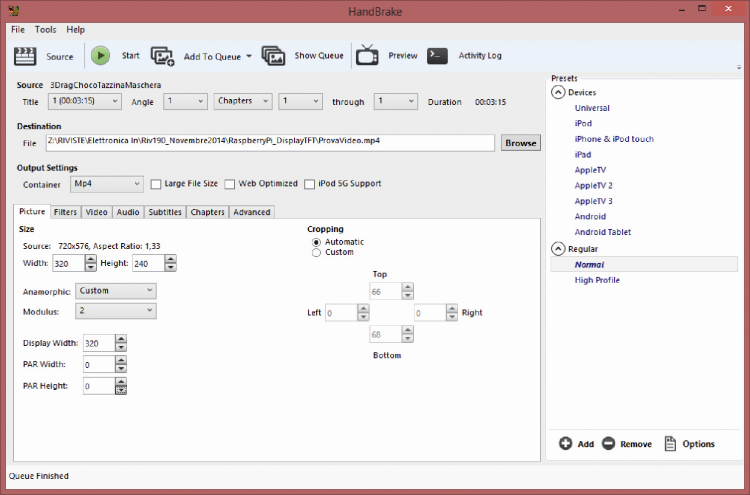
Task: Click the Display Width value field
Action: click(99, 343)
